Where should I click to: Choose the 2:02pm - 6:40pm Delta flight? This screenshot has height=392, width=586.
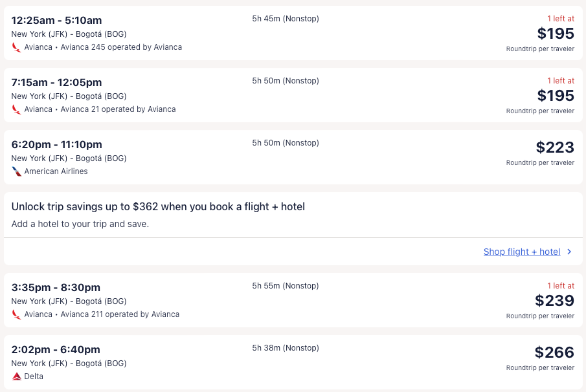click(x=56, y=350)
